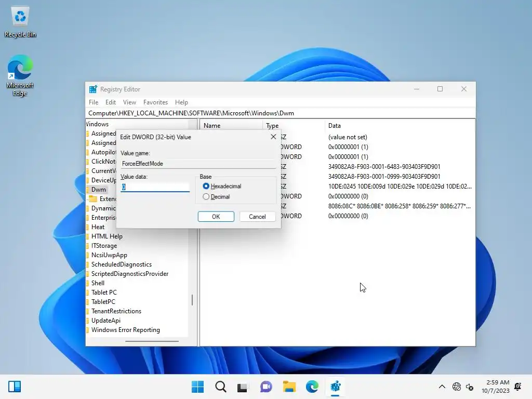Click the muted volume tray icon
532x399 pixels.
(470, 387)
